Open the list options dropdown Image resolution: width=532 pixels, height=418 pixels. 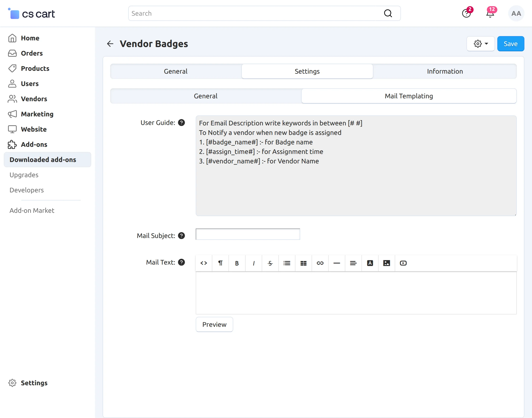(x=287, y=263)
